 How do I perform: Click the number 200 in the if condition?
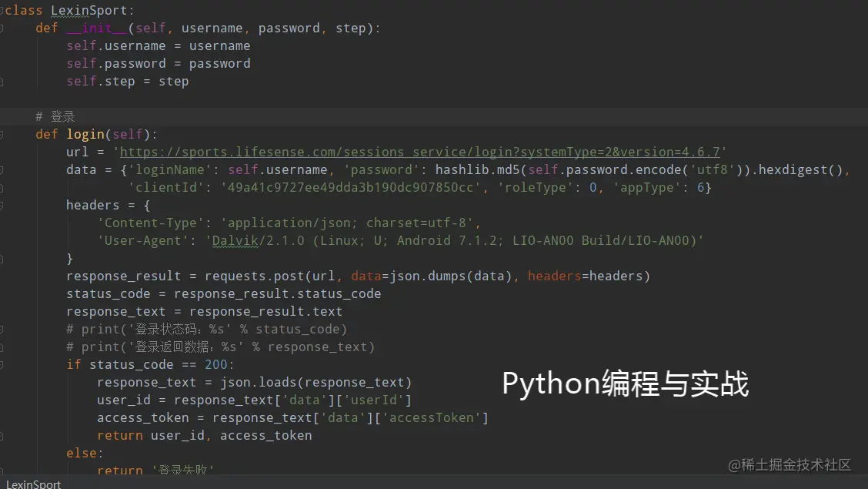pos(216,365)
